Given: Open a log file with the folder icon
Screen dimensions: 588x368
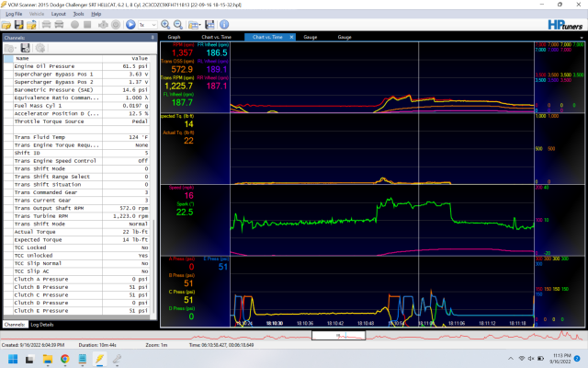Looking at the screenshot, I should click(x=6, y=25).
